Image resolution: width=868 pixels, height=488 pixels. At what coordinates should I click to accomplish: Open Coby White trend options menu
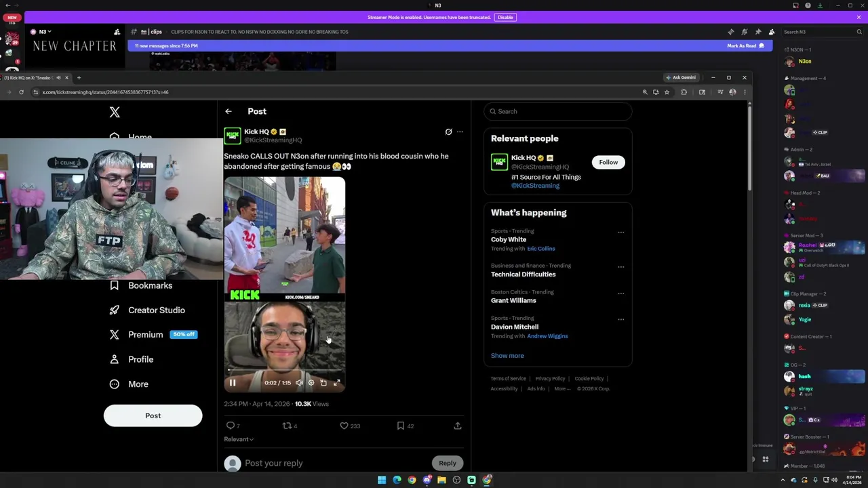coord(620,232)
